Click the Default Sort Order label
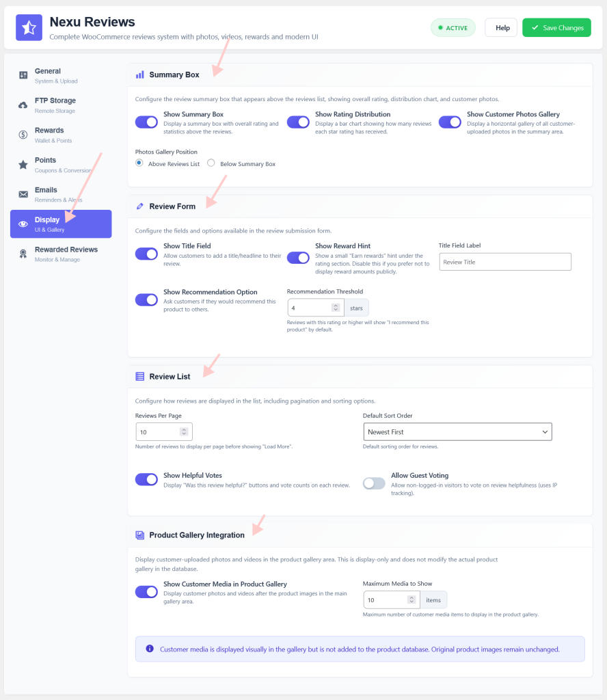Image resolution: width=607 pixels, height=700 pixels. pyautogui.click(x=388, y=415)
